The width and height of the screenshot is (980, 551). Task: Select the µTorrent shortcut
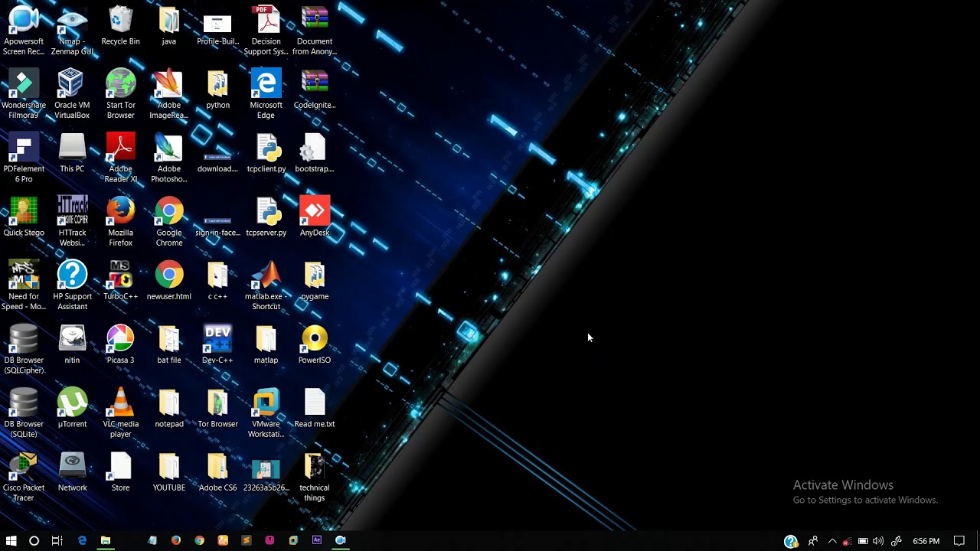tap(72, 408)
